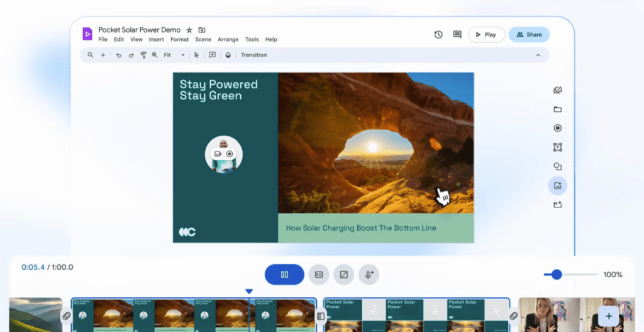Open the Arrange menu
This screenshot has width=644, height=332.
[x=228, y=40]
